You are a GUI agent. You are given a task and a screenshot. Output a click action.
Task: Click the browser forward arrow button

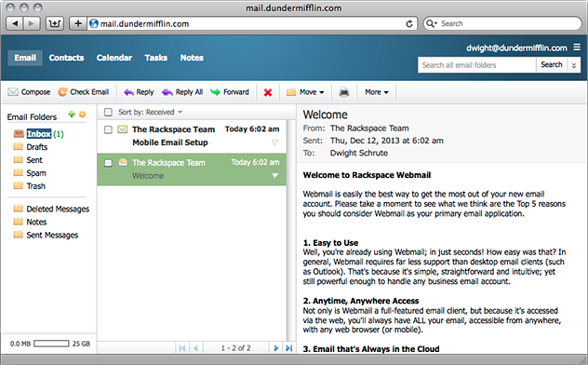pos(32,23)
